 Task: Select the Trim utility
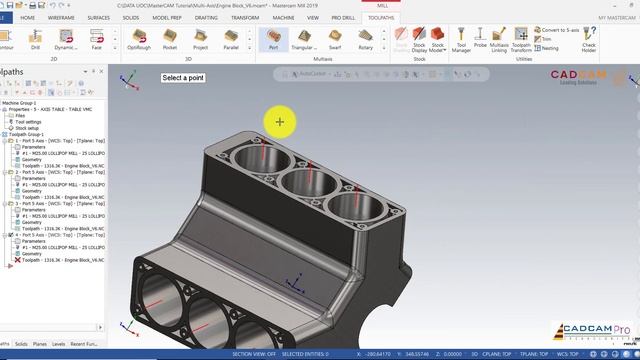(543, 39)
